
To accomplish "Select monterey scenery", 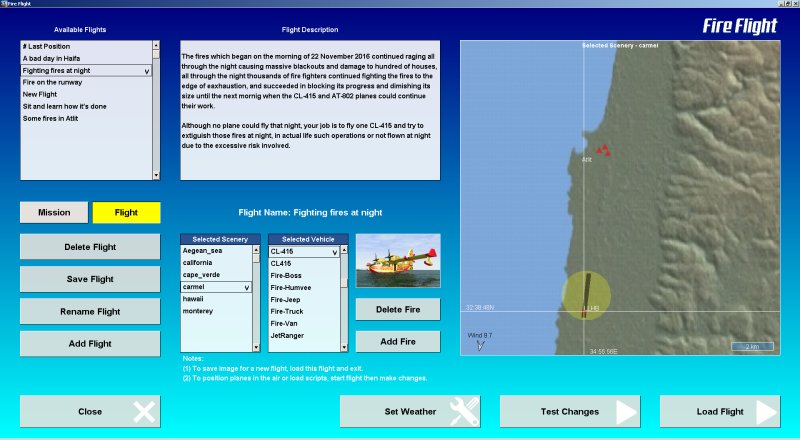I will 216,311.
